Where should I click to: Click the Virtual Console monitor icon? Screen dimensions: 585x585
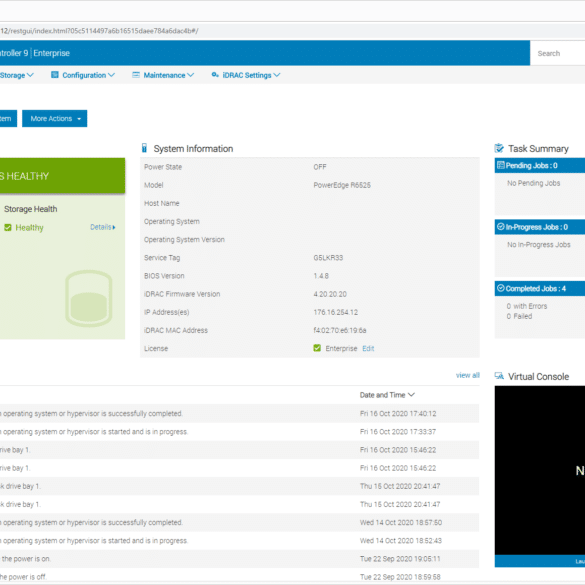(499, 376)
